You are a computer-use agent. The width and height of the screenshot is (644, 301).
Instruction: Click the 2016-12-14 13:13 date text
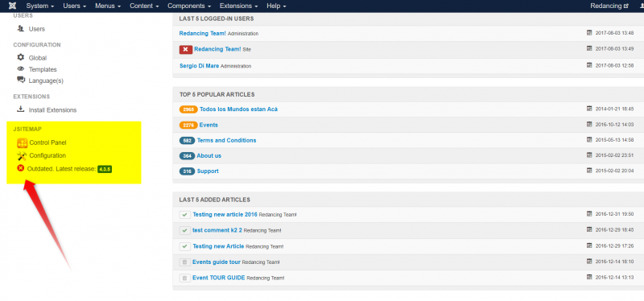614,278
